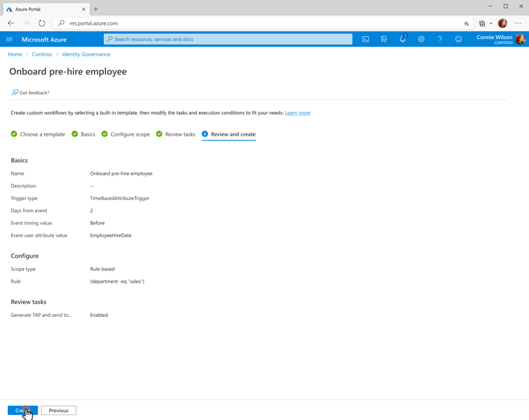529x420 pixels.
Task: Open the browser Collections panel
Action: point(481,23)
